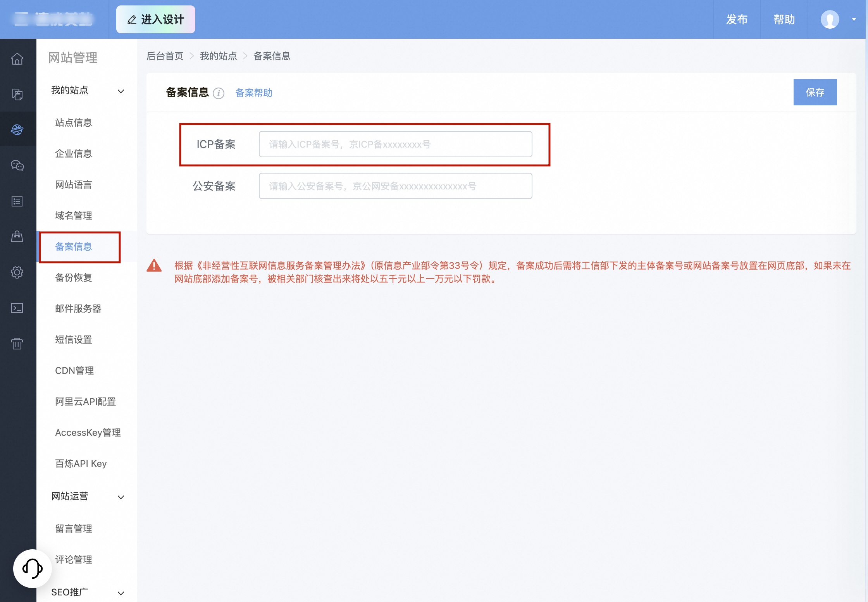
Task: Click the 备案信息 breadcrumb text
Action: [x=272, y=56]
